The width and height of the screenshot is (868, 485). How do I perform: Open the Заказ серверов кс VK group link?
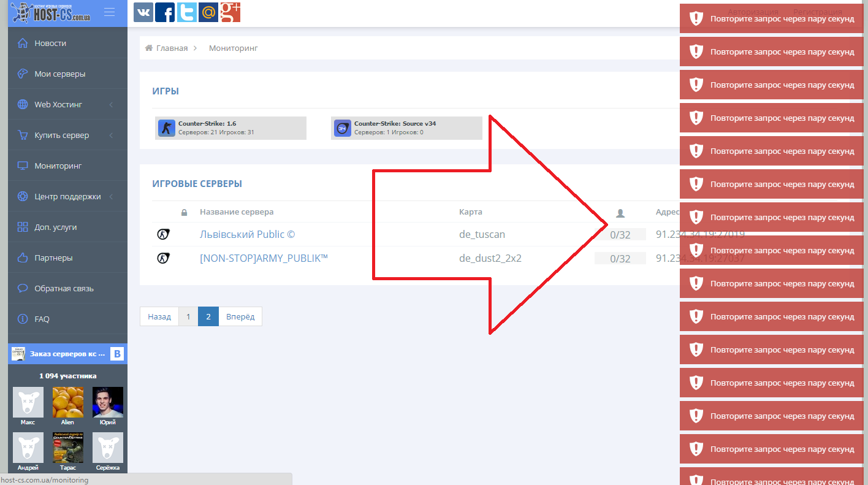click(67, 354)
